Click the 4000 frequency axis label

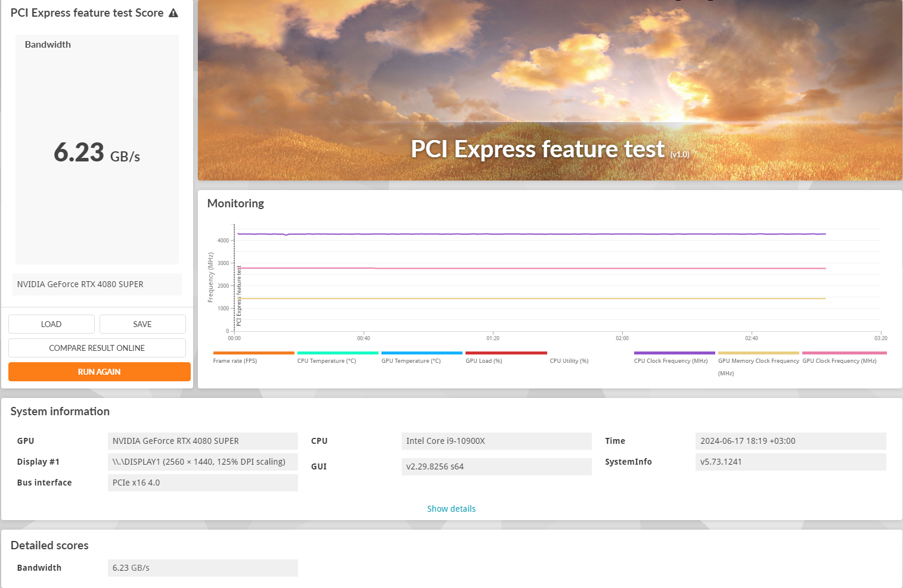[223, 241]
